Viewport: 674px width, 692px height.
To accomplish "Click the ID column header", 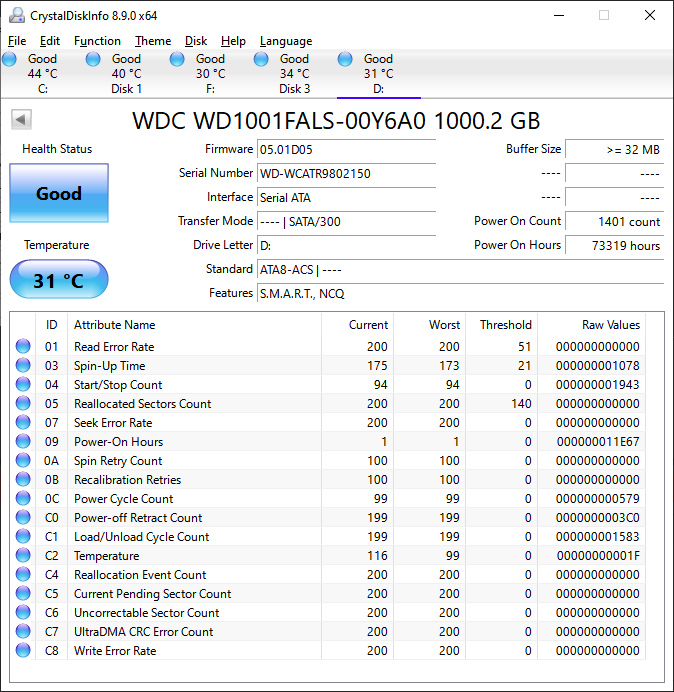I will pos(52,325).
